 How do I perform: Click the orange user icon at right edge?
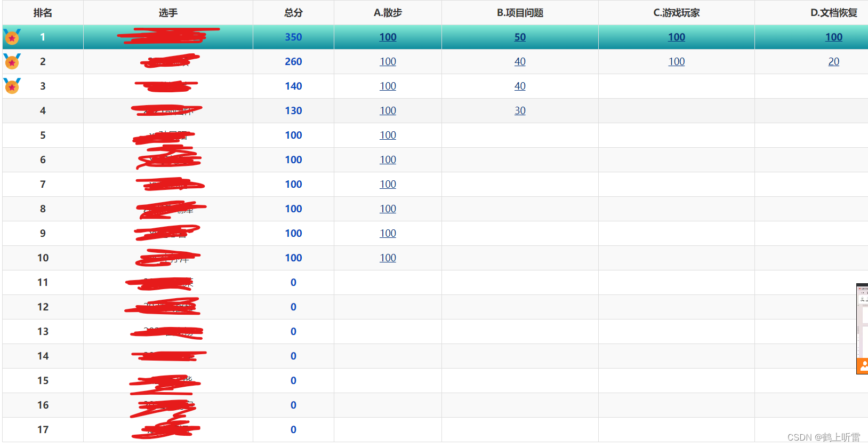coord(863,366)
